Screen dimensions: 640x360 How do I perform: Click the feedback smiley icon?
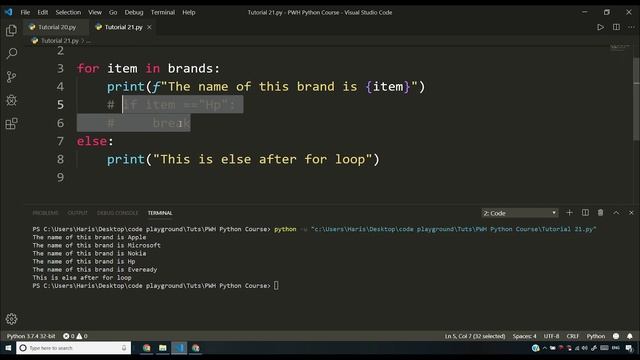(x=616, y=336)
